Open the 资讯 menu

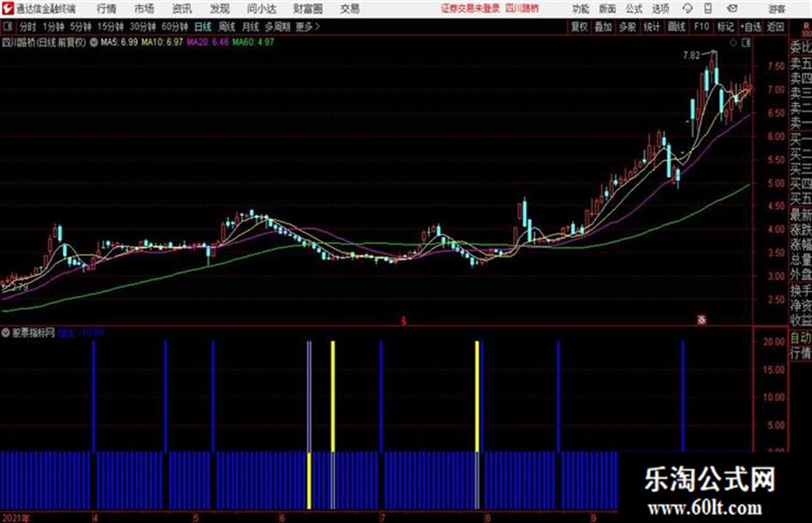coord(182,9)
